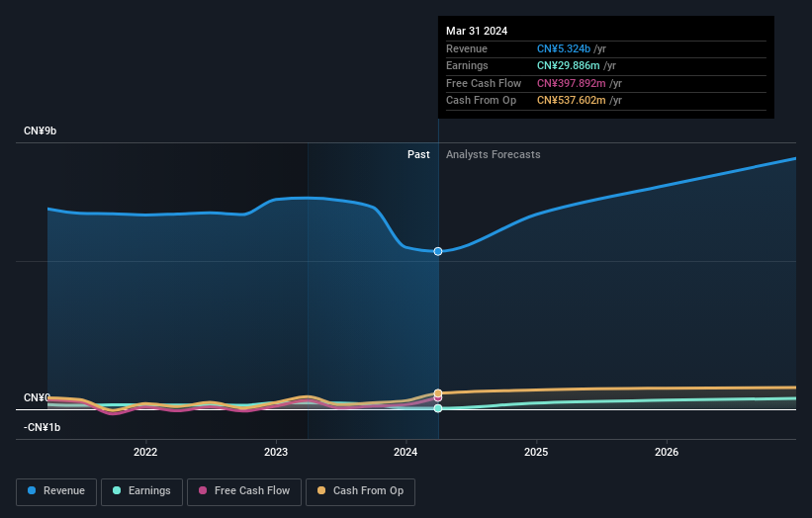Click the CN¥397.892m free cash flow value
Viewport: 812px width, 518px height.
572,83
